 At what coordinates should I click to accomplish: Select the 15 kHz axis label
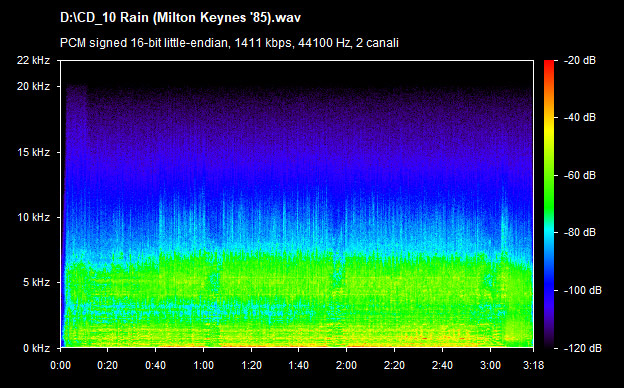click(x=33, y=152)
